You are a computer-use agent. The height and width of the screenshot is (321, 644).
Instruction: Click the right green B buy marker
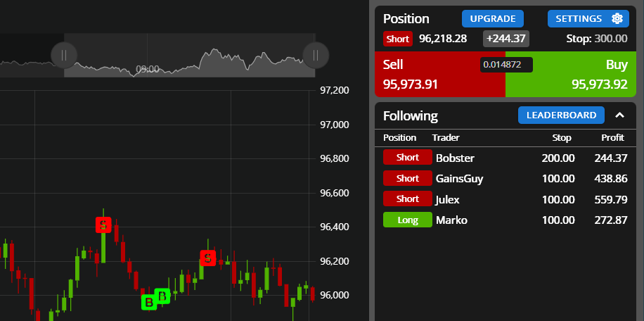point(162,296)
